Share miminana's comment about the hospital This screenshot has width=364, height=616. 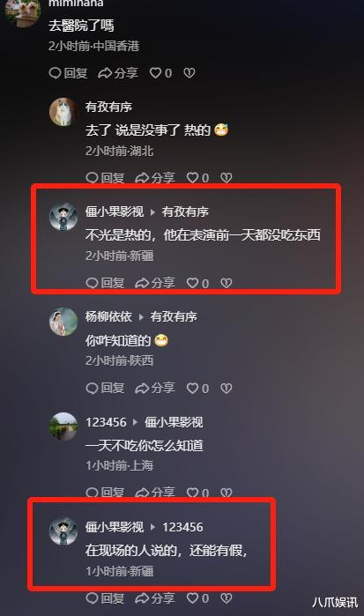point(118,73)
